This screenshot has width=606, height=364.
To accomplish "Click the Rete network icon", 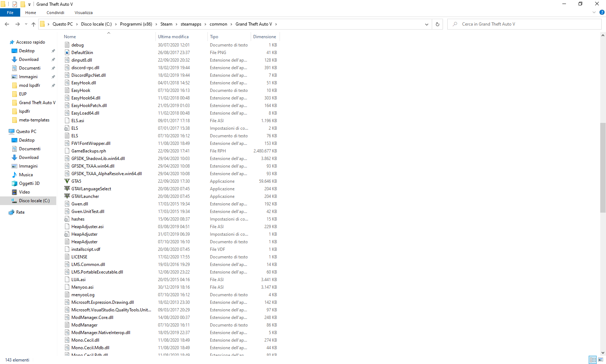I will (12, 212).
